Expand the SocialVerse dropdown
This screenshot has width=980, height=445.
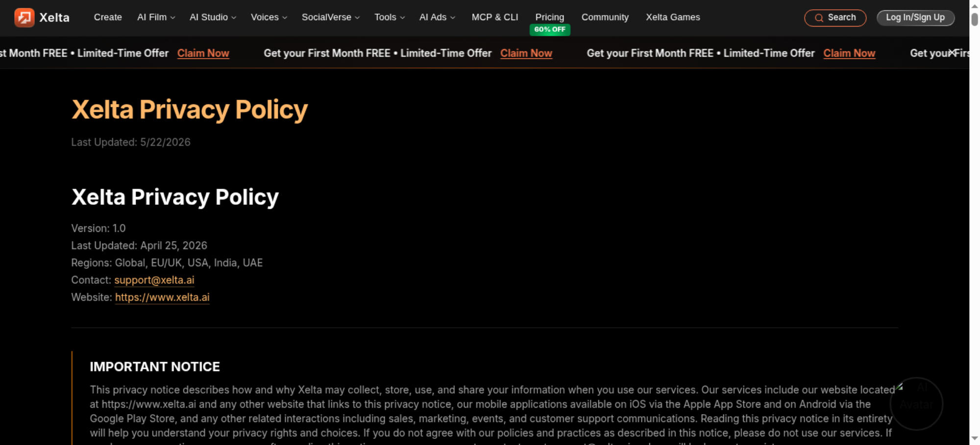pos(331,17)
